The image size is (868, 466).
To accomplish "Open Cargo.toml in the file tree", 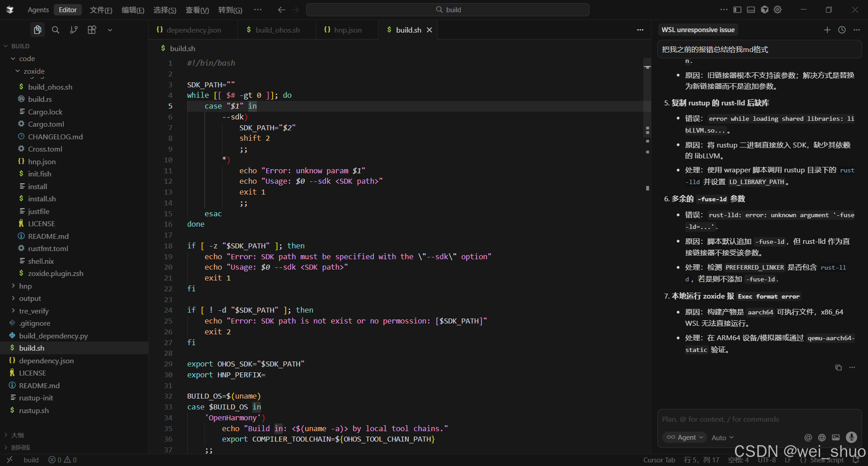I will tap(46, 124).
